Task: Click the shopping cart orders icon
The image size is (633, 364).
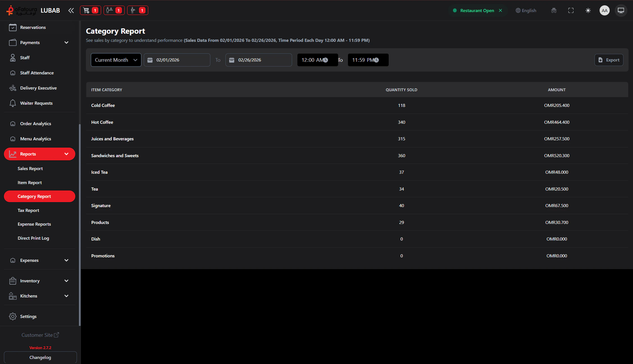Action: point(90,10)
